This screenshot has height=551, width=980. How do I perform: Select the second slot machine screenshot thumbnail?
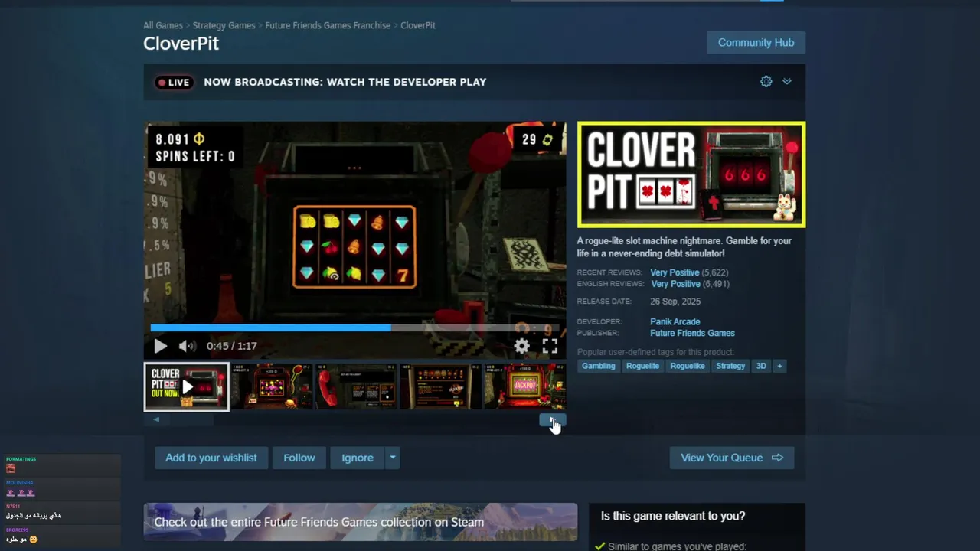[x=272, y=386]
